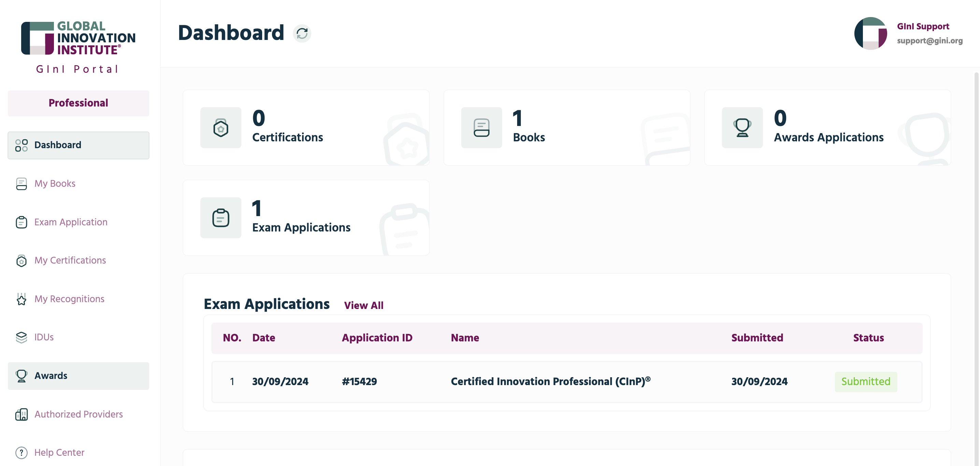Click the IDUs layers icon
The height and width of the screenshot is (466, 980).
tap(21, 337)
